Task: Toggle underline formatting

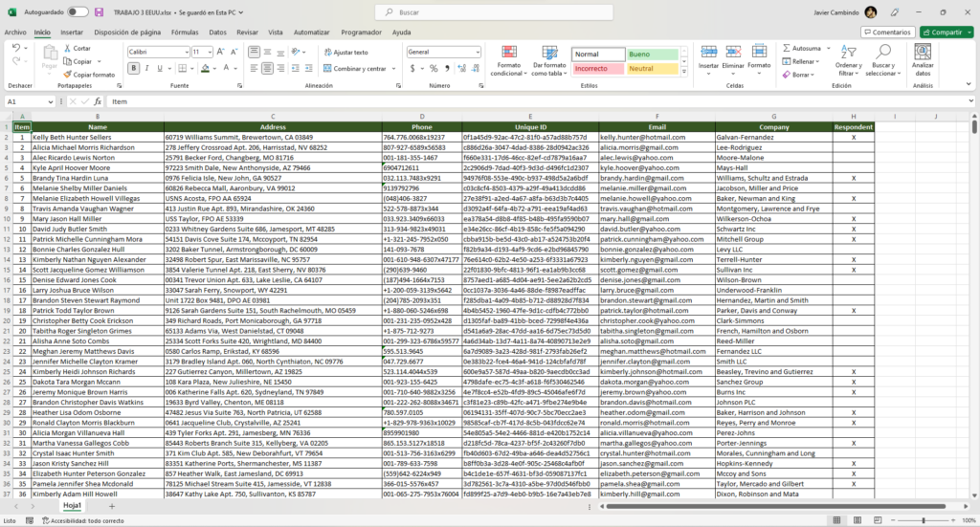Action: [x=160, y=68]
